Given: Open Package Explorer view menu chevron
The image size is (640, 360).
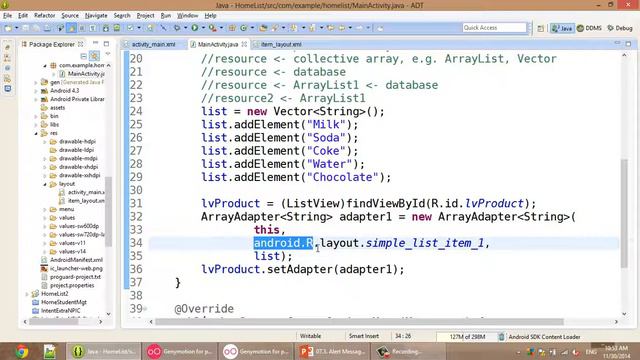Looking at the screenshot, I should (108, 54).
